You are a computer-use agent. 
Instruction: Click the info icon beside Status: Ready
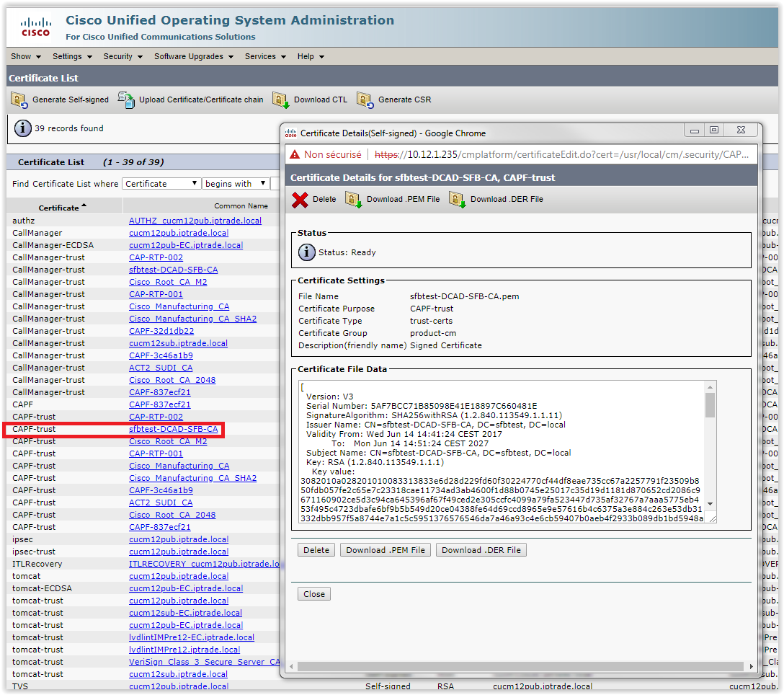click(306, 252)
